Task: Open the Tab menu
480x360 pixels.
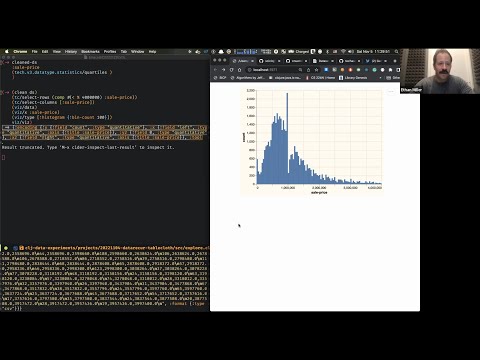Action: coord(124,51)
